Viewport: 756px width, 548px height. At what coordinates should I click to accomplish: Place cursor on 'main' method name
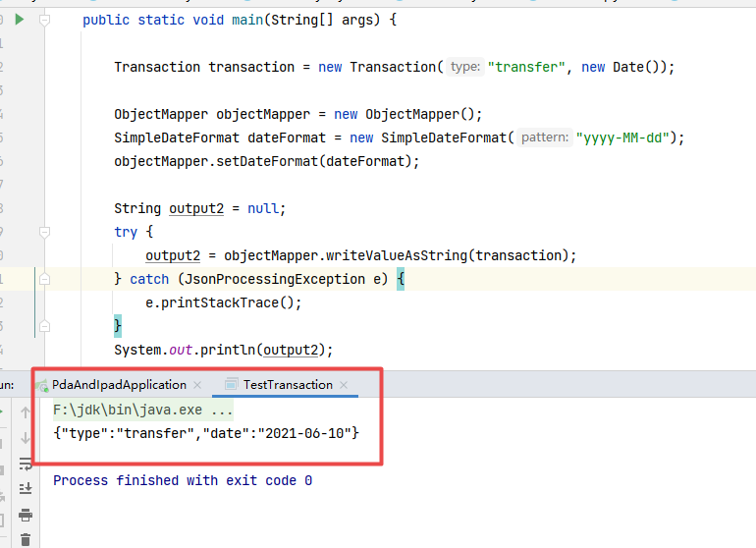[247, 21]
